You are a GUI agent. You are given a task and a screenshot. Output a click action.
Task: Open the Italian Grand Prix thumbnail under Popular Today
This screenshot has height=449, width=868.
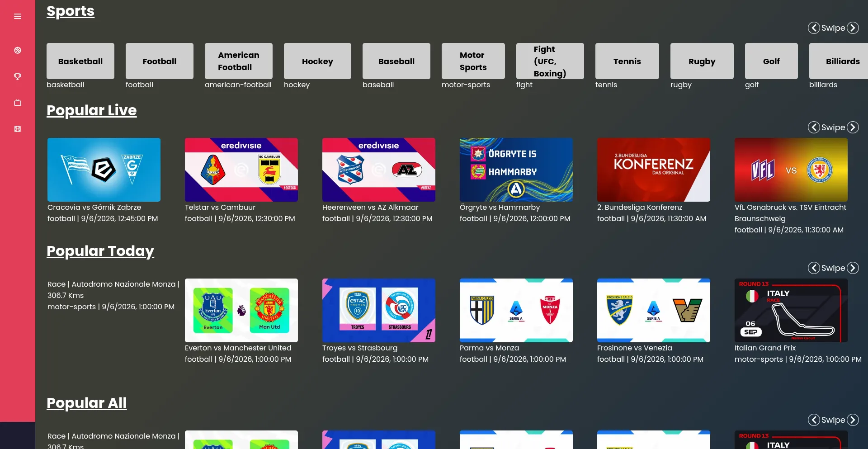pos(791,310)
